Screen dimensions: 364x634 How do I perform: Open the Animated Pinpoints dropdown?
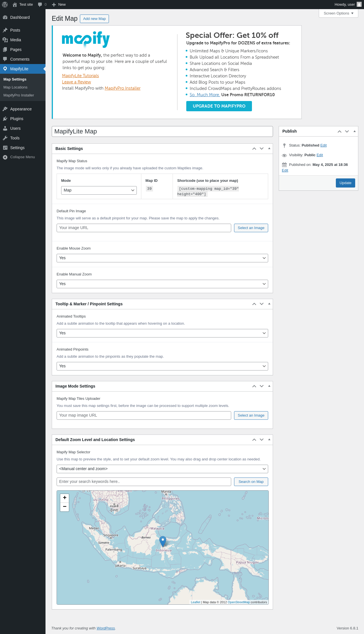point(162,366)
